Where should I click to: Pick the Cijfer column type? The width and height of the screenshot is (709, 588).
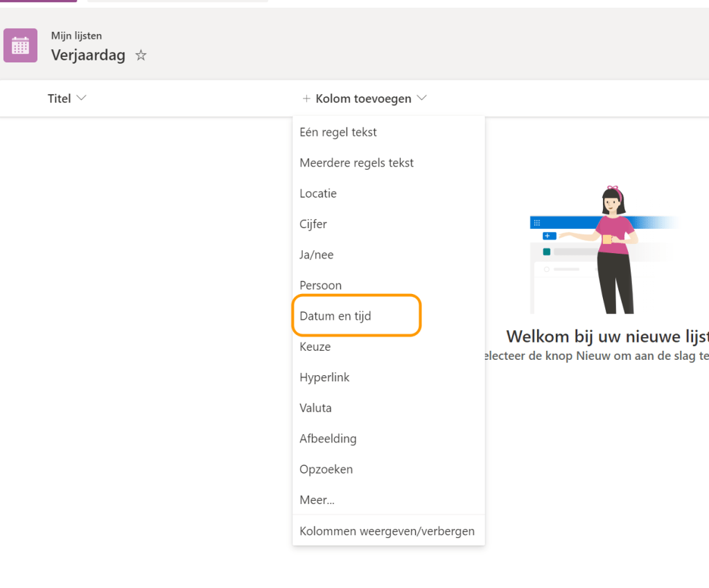click(x=313, y=224)
